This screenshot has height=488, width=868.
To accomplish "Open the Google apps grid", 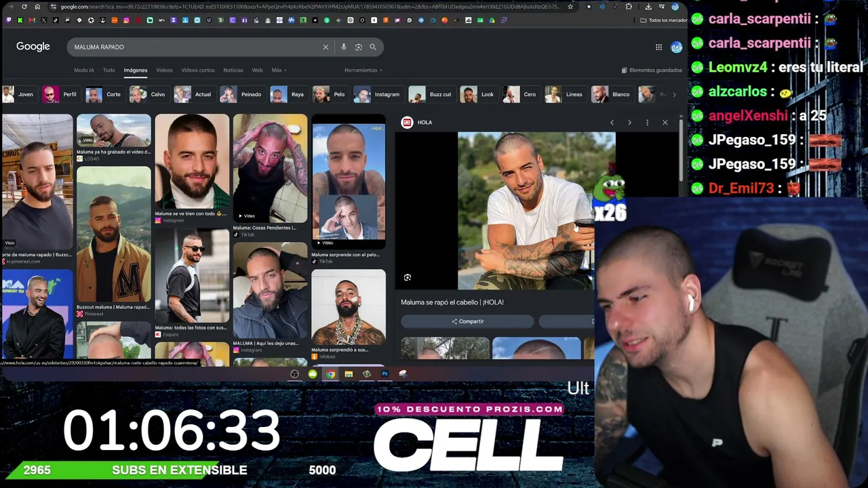I will (658, 47).
